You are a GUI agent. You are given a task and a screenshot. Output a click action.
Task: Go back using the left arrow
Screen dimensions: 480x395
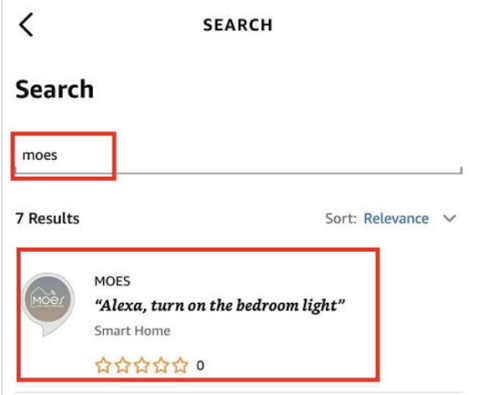click(26, 25)
